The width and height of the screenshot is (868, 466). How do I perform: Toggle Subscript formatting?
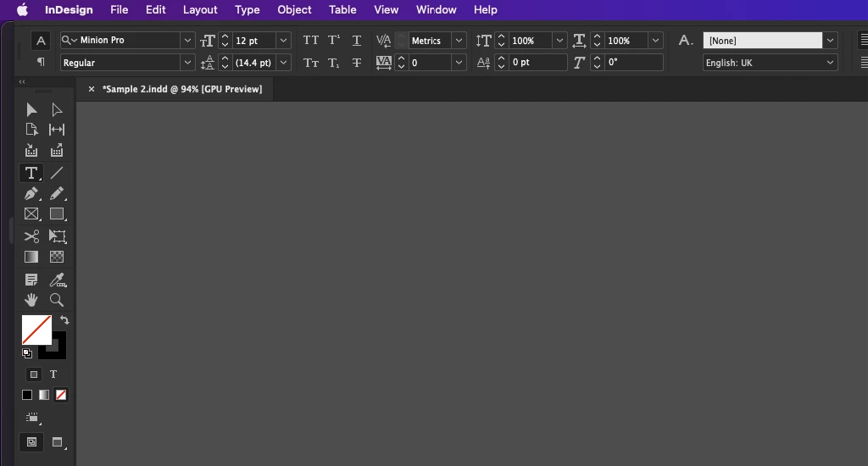[x=334, y=63]
